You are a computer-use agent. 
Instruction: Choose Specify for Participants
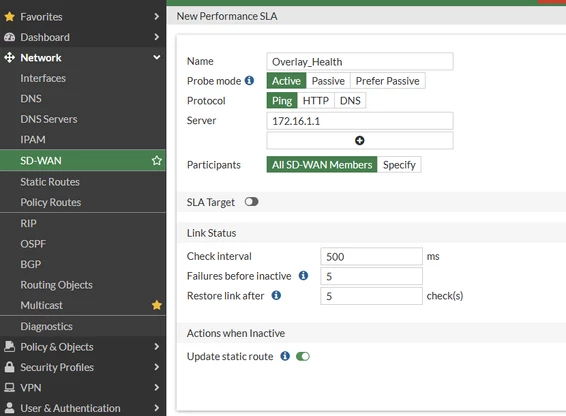coord(399,165)
